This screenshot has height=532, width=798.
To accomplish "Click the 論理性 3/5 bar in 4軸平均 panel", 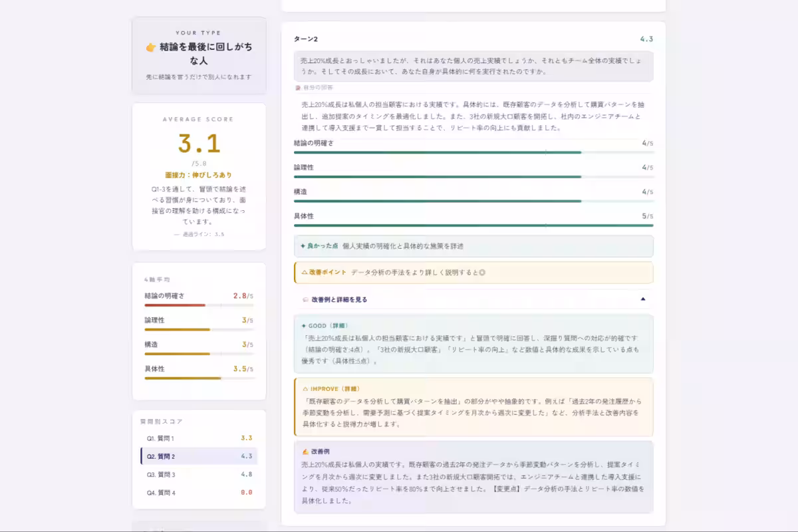I will [199, 329].
